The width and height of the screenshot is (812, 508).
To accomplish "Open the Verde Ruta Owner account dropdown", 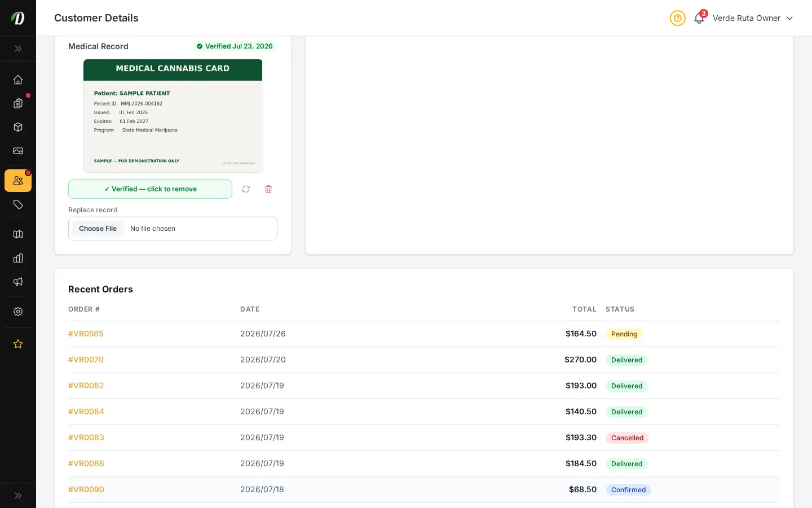I will [753, 18].
